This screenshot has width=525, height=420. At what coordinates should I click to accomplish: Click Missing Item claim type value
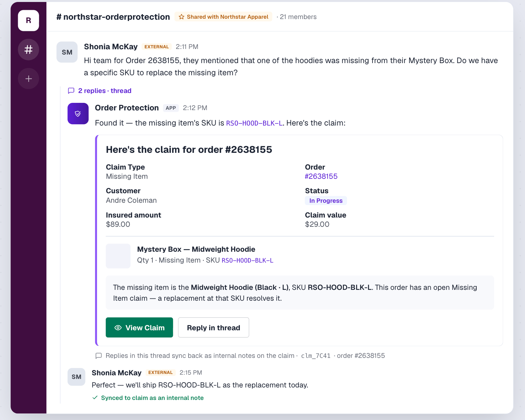127,176
